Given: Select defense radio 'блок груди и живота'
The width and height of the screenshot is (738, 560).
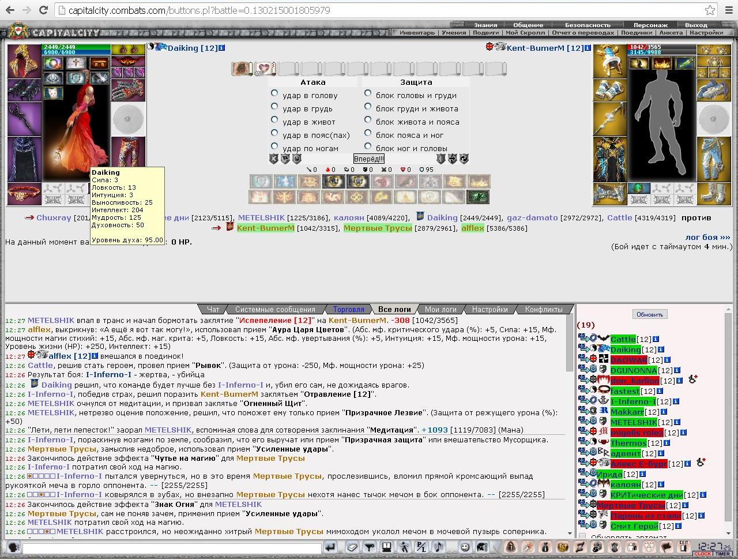Looking at the screenshot, I should [x=368, y=107].
